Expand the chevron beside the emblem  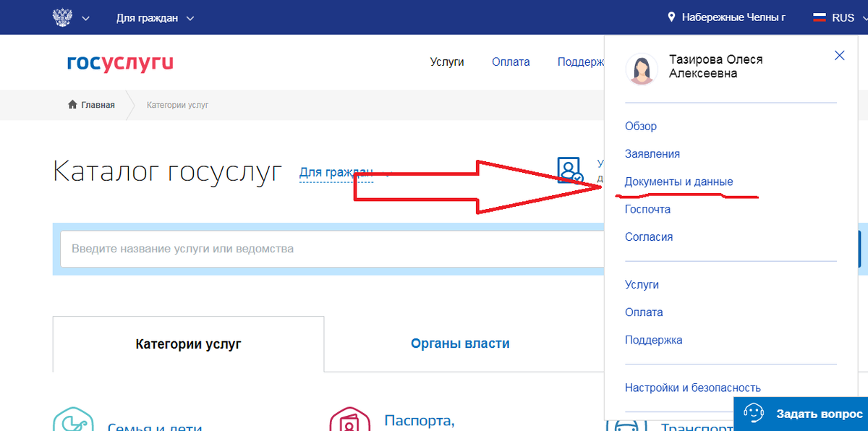pos(86,18)
